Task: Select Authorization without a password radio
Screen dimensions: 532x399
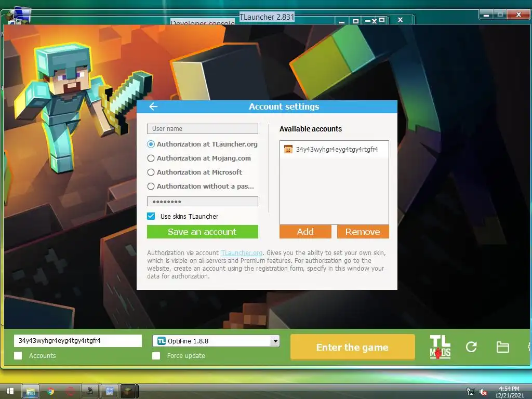Action: (x=151, y=187)
